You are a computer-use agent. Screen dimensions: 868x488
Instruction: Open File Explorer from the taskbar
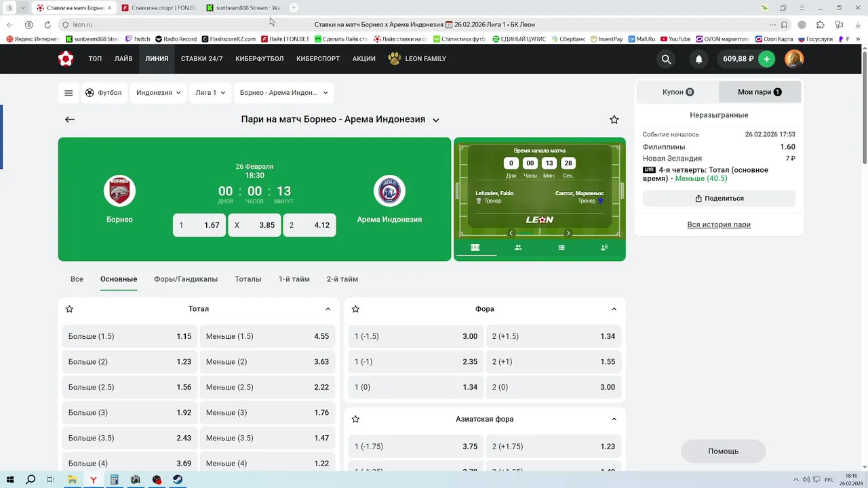click(x=73, y=479)
